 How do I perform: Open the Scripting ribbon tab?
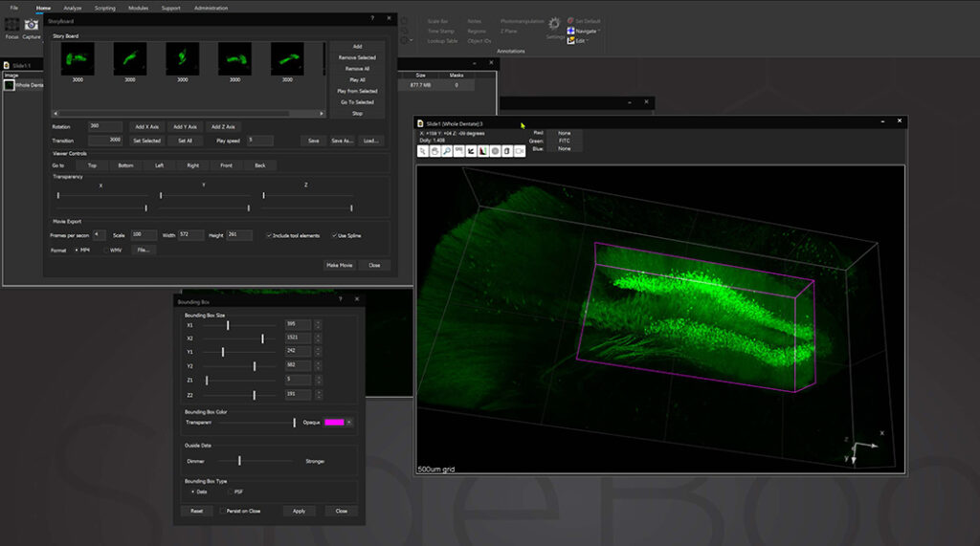(x=105, y=8)
